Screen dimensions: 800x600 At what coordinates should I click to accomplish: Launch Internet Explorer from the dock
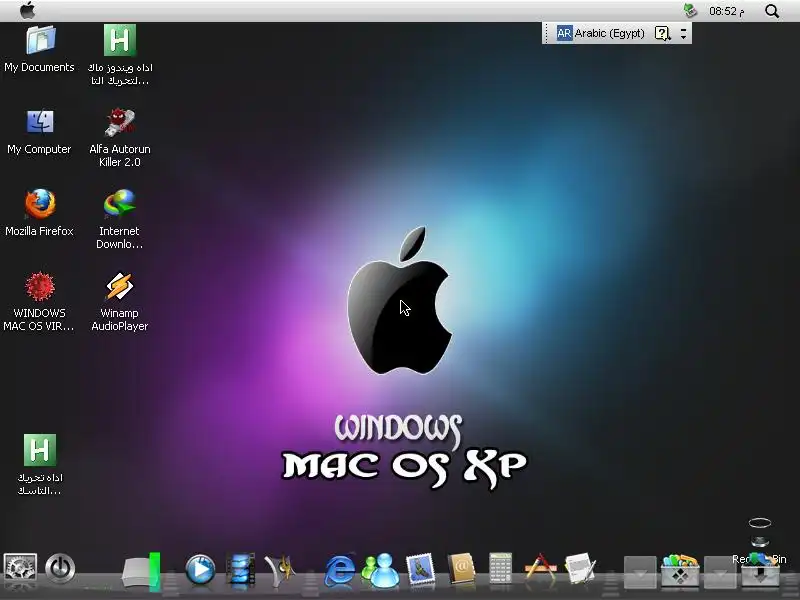340,569
